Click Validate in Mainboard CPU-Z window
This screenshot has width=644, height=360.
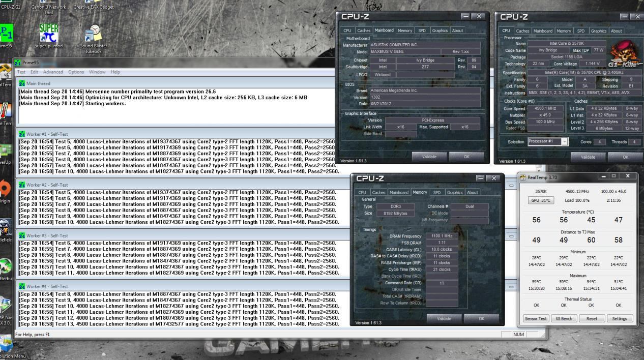point(429,157)
